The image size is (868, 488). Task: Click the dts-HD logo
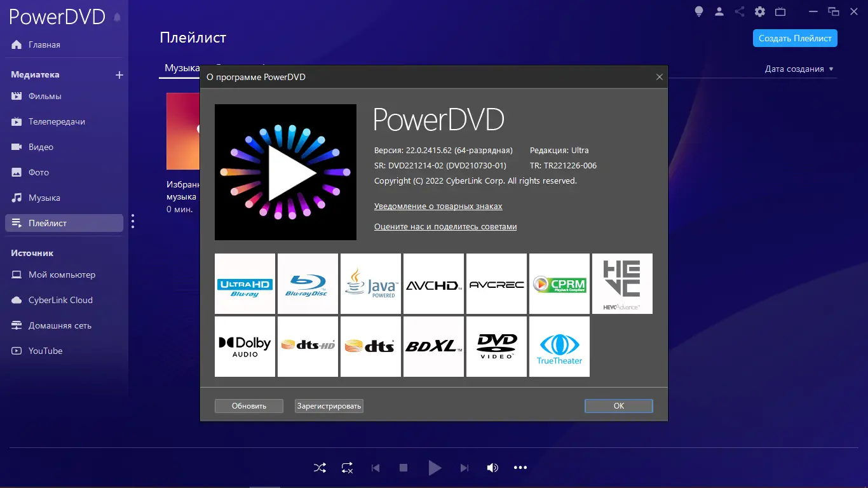click(x=308, y=346)
